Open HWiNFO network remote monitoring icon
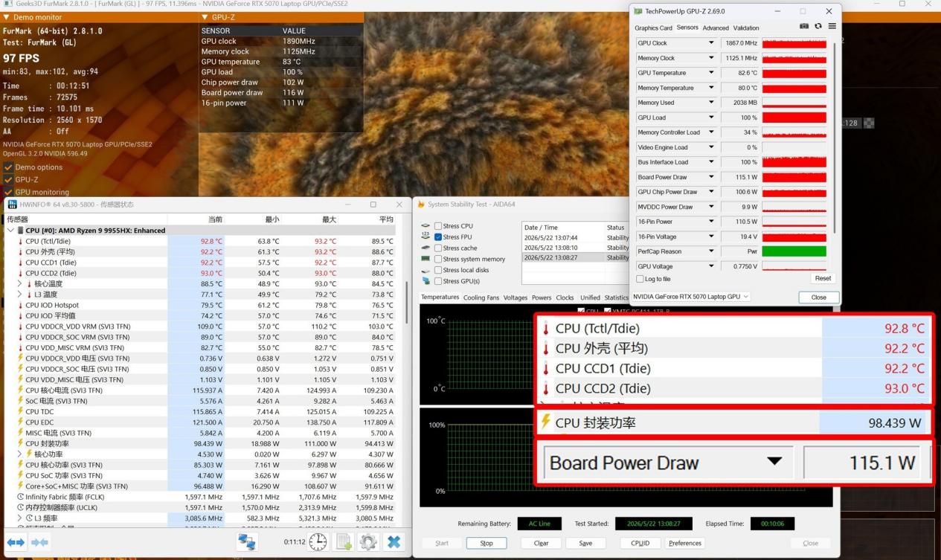 [x=247, y=542]
